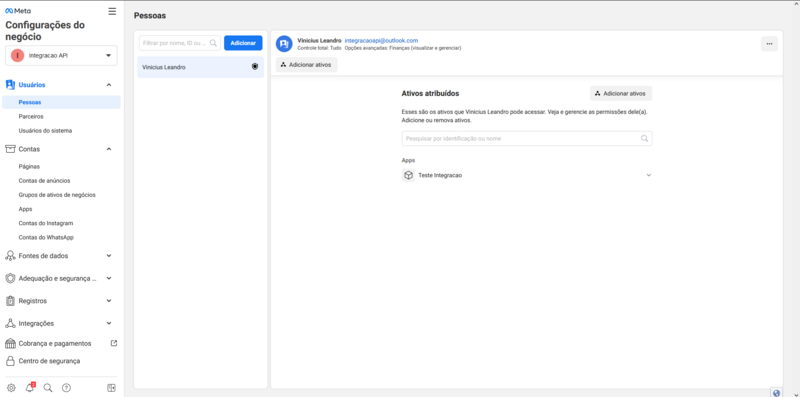
Task: Click the Usuários people icon
Action: (10, 85)
